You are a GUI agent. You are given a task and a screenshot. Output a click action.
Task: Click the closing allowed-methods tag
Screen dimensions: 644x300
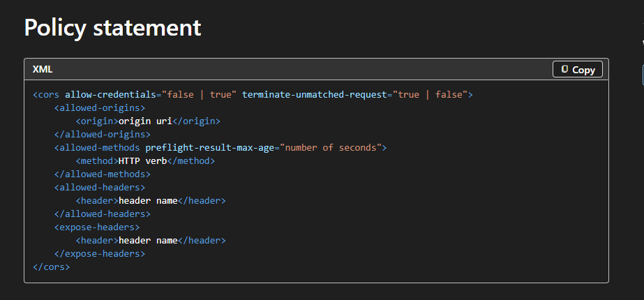click(102, 174)
